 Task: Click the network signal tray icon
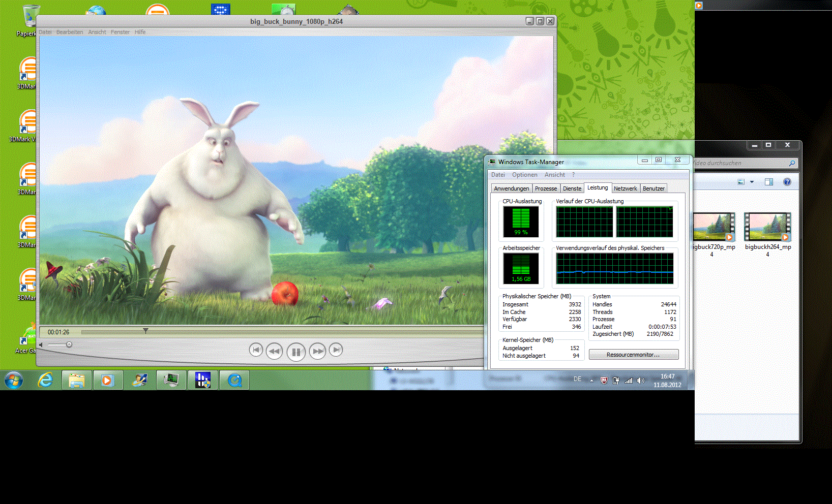pyautogui.click(x=629, y=381)
